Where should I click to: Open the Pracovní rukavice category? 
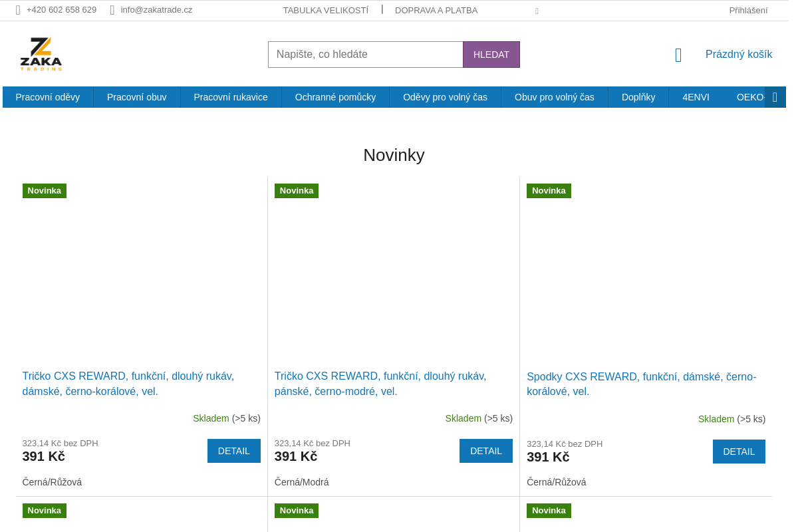(231, 97)
